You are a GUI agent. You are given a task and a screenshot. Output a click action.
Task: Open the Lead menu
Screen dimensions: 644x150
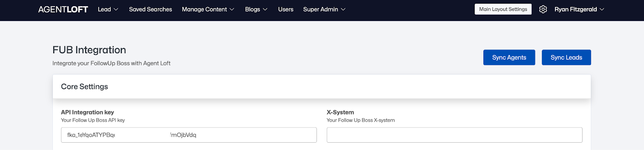click(104, 9)
